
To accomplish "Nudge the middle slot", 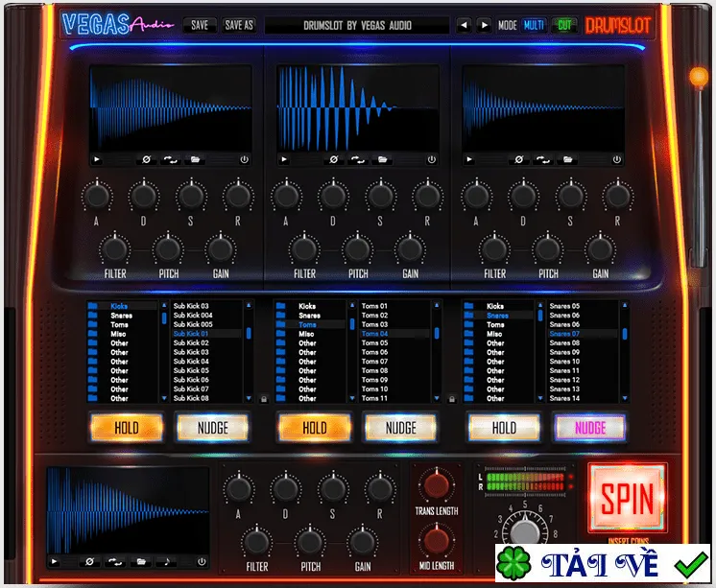I will [401, 428].
